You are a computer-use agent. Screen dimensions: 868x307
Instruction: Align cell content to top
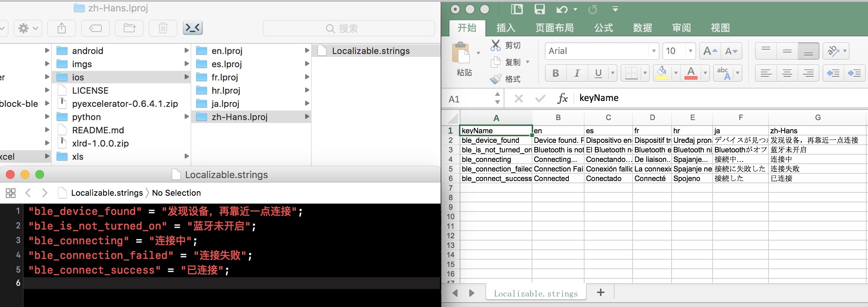point(766,51)
